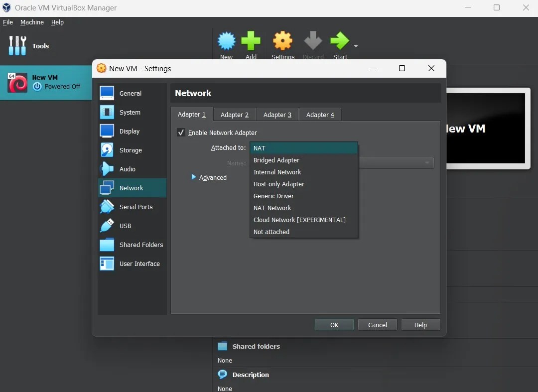The image size is (538, 392).
Task: Select the Audio settings icon
Action: coord(107,169)
